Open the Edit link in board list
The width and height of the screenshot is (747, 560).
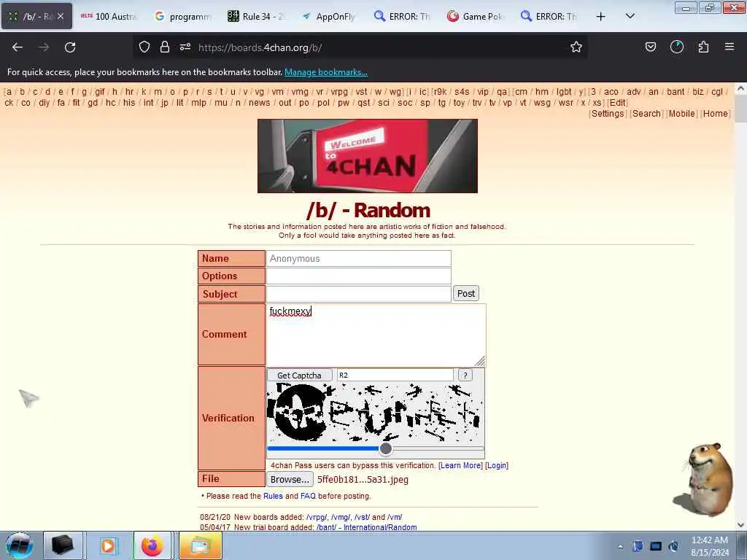pyautogui.click(x=617, y=103)
